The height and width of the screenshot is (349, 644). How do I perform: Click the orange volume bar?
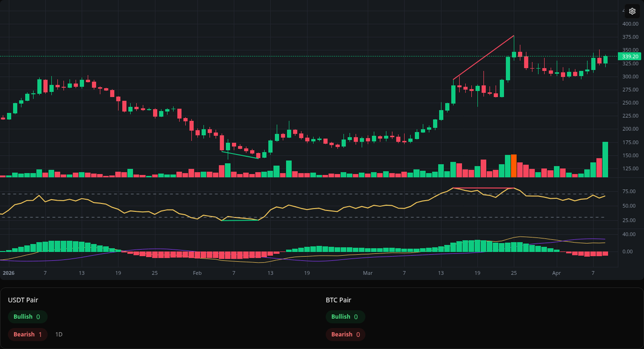coord(514,166)
